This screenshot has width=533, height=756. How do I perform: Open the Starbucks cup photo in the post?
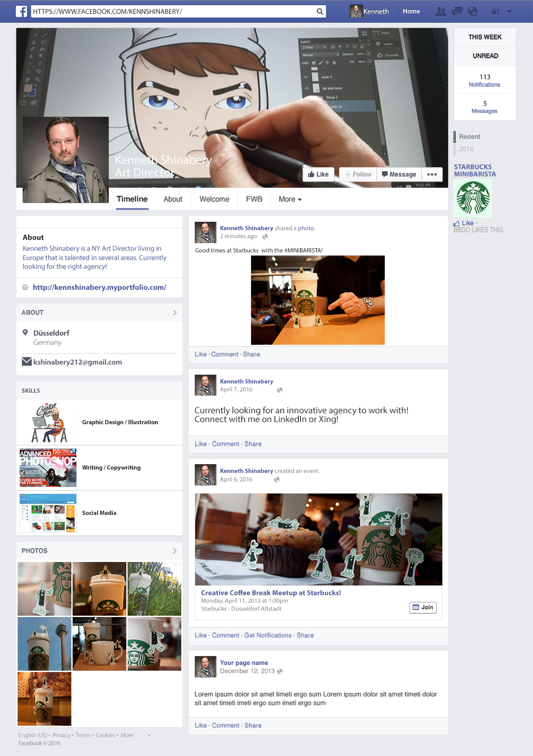[318, 300]
